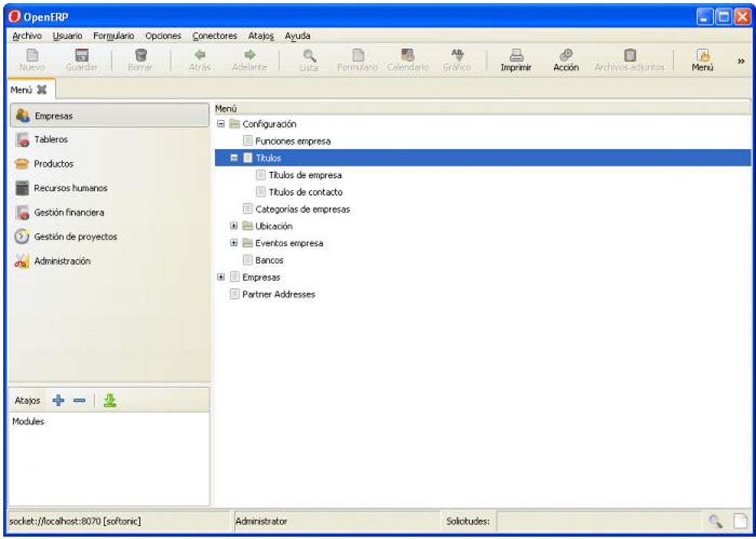Open Archivos adjuntos toolbar icon
This screenshot has width=756, height=539.
(x=629, y=56)
